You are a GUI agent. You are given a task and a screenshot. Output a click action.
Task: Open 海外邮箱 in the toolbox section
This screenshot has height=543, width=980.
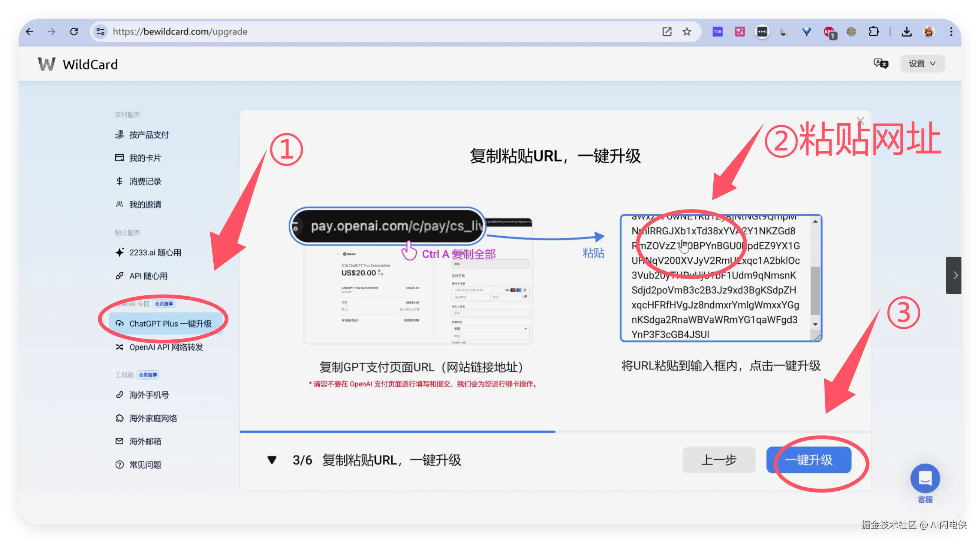pyautogui.click(x=145, y=441)
